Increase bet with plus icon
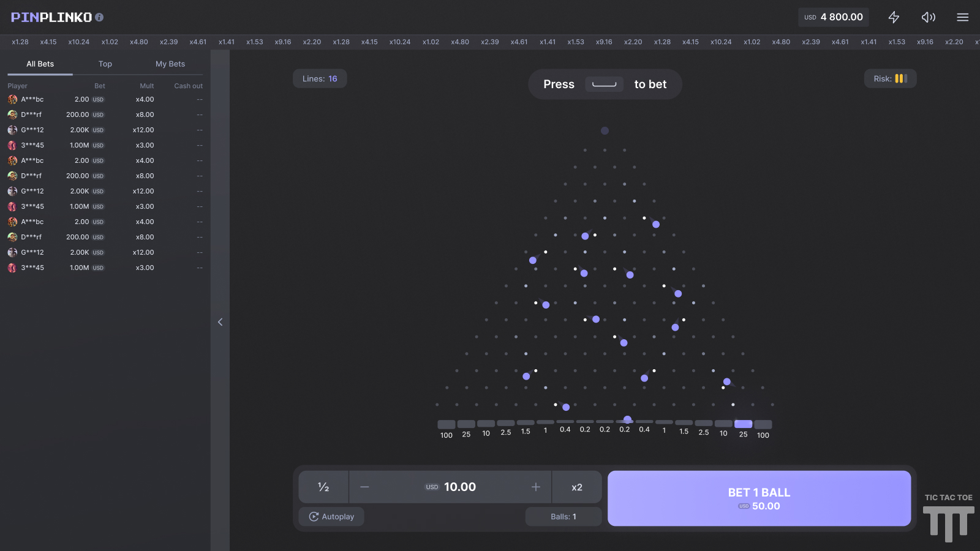Viewport: 980px width, 551px height. 536,487
